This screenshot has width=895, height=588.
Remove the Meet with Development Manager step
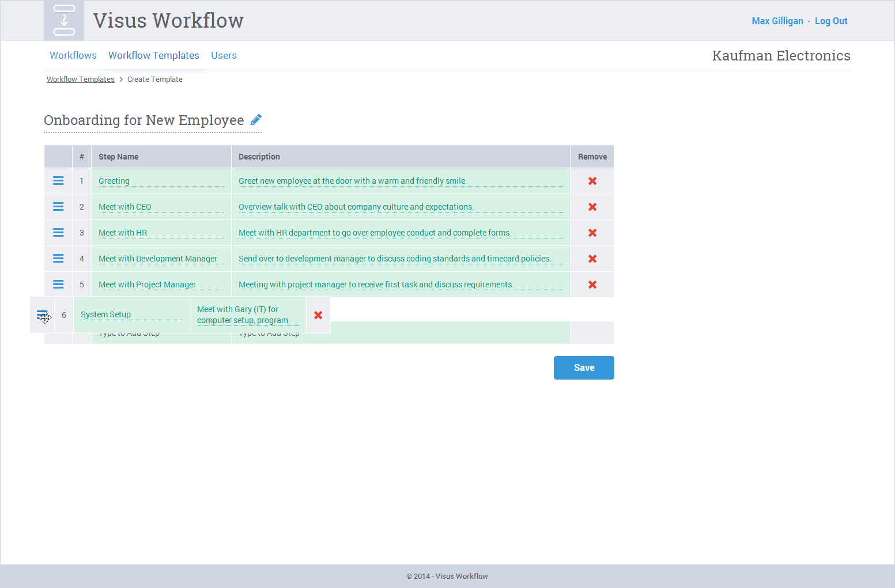[x=592, y=259]
